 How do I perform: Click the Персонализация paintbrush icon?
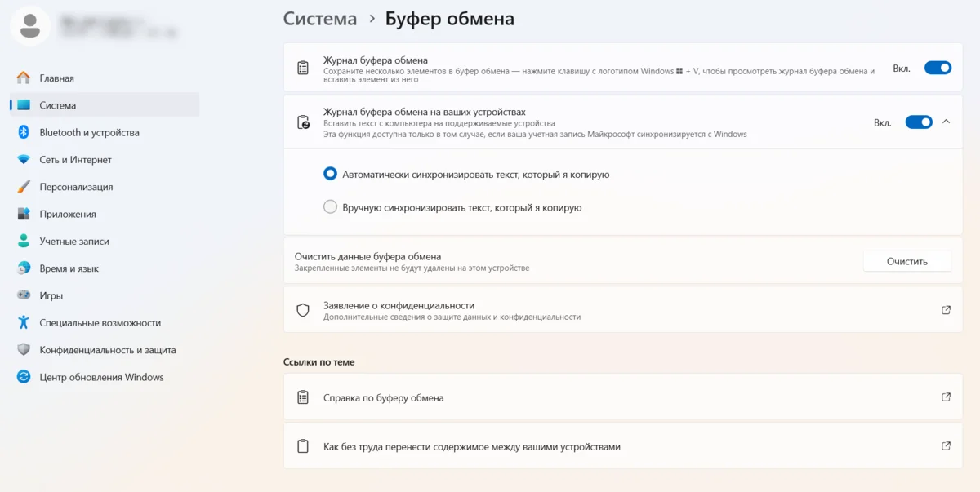pos(24,187)
